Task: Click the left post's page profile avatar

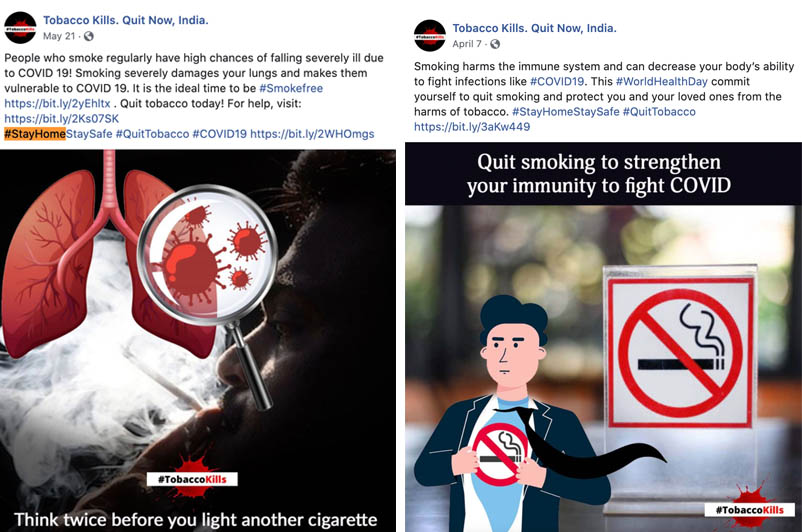Action: tap(20, 28)
